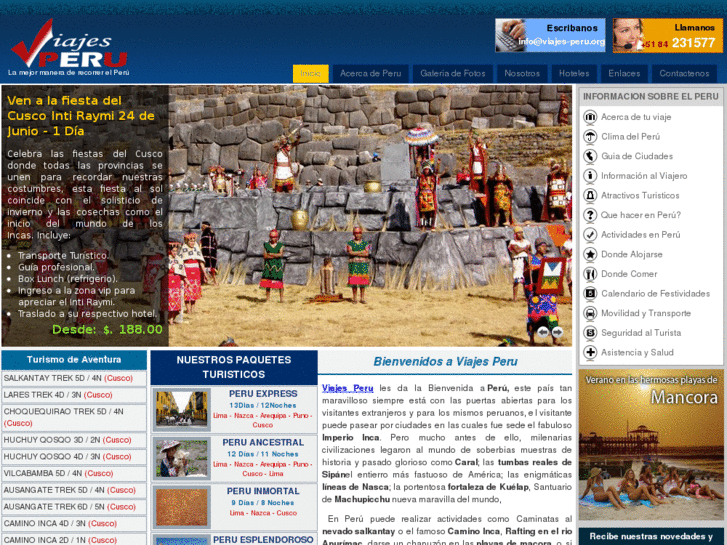Image resolution: width=727 pixels, height=545 pixels.
Task: Click the PERU ANCESTRAL thumbnail image
Action: [181, 458]
